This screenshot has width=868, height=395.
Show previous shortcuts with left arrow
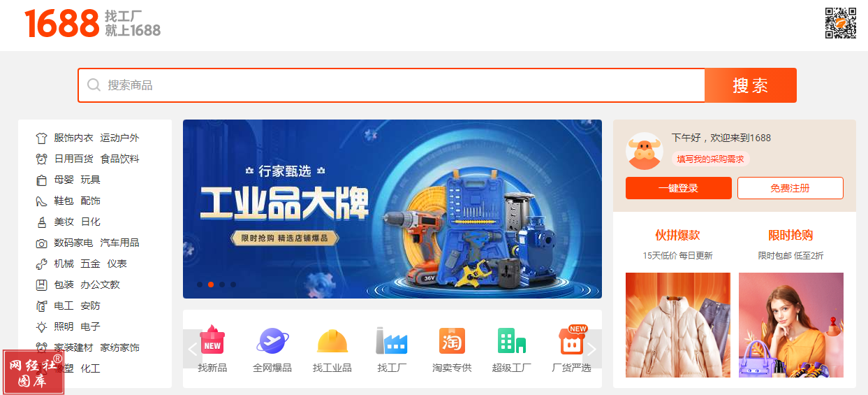[193, 349]
